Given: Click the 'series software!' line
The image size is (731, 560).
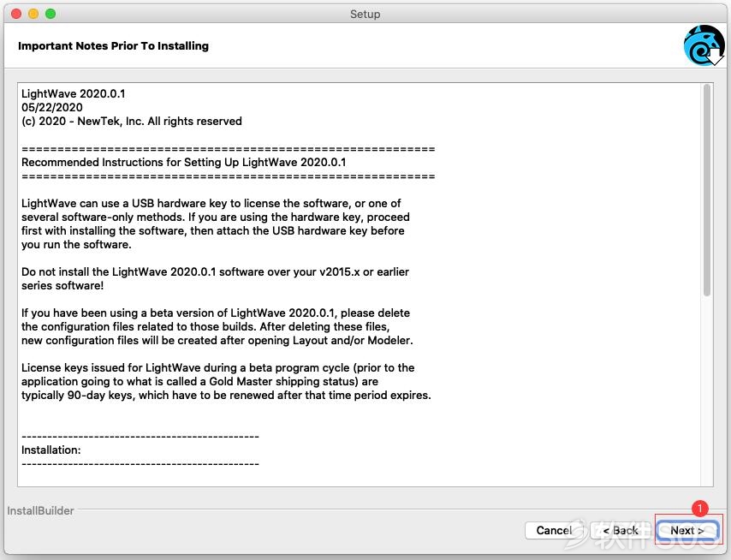Looking at the screenshot, I should [x=62, y=285].
